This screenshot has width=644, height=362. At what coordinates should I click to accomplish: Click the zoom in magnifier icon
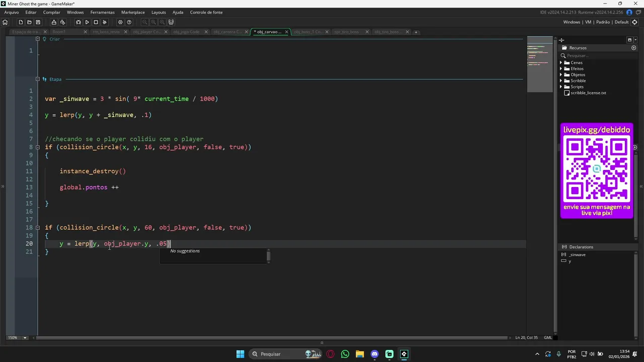coord(163,22)
